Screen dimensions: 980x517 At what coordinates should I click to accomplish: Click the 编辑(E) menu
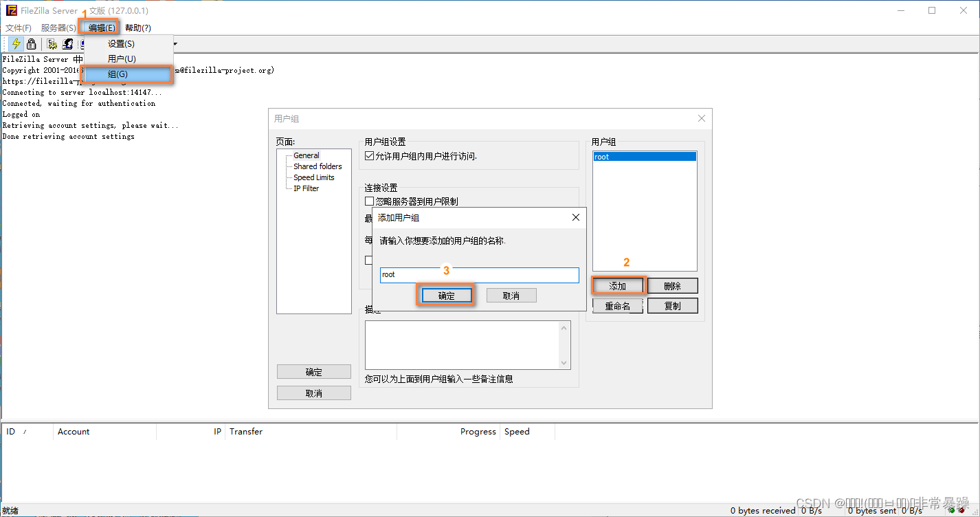click(102, 28)
